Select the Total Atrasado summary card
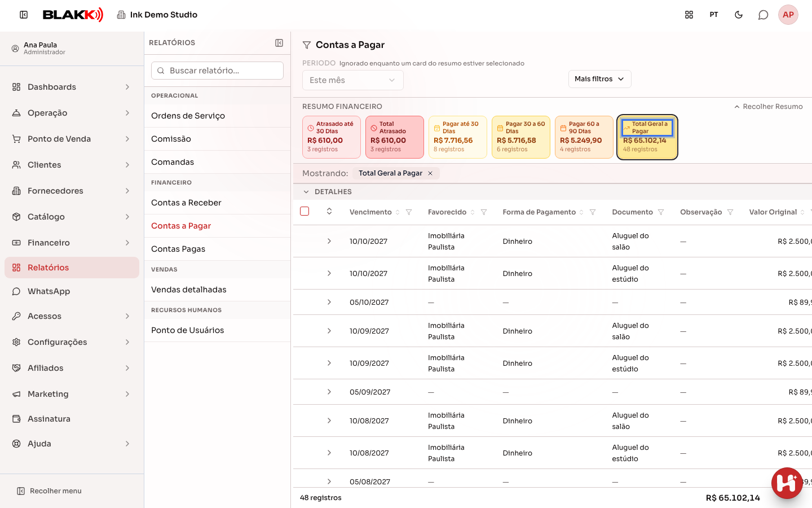 coord(395,137)
